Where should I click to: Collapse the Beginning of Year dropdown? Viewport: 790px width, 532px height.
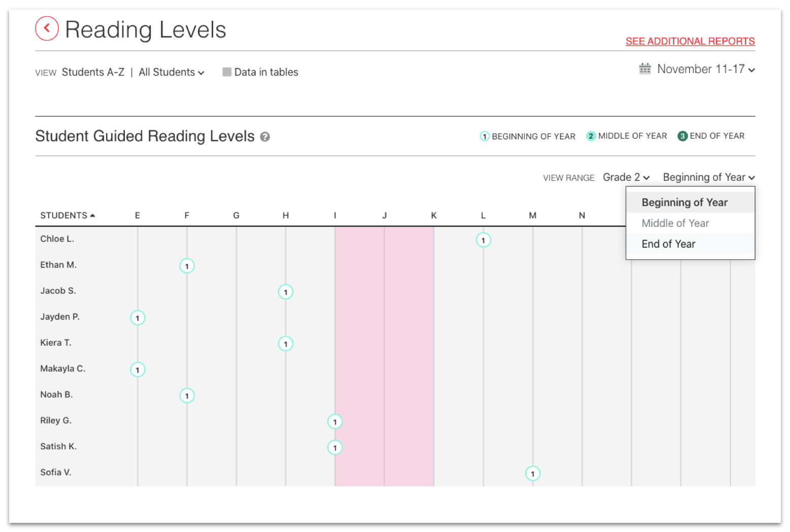coord(709,177)
